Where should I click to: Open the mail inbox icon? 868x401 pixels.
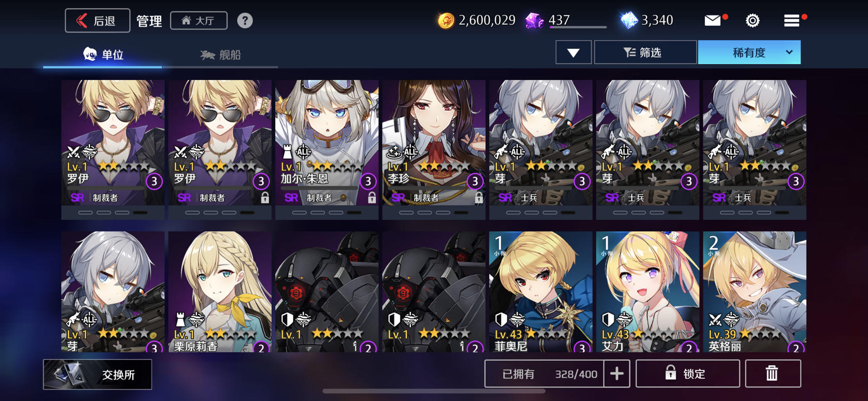[713, 20]
